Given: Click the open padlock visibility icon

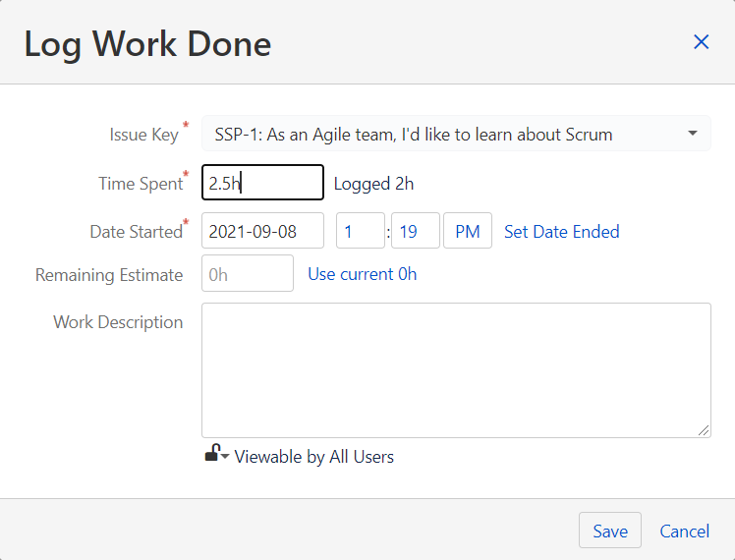Looking at the screenshot, I should [x=212, y=453].
